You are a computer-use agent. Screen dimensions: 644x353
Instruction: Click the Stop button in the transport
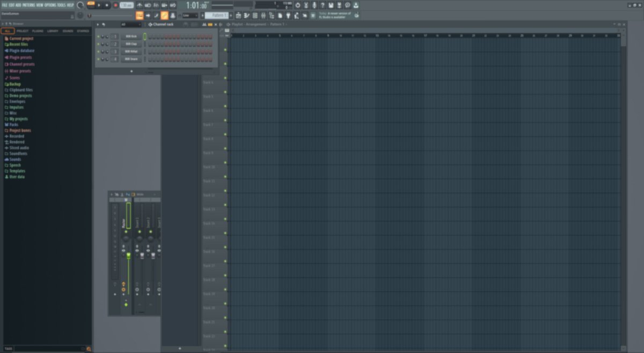coord(107,5)
